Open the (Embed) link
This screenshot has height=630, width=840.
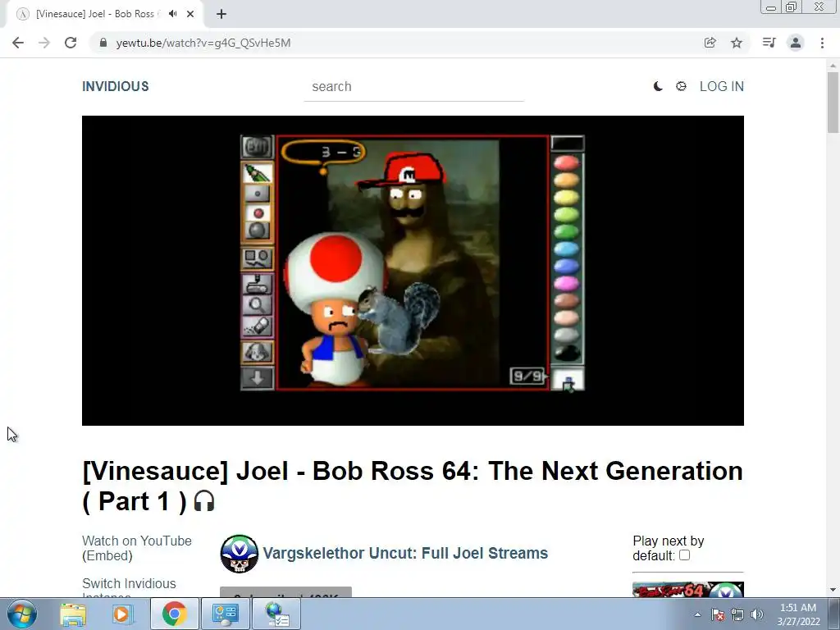107,556
